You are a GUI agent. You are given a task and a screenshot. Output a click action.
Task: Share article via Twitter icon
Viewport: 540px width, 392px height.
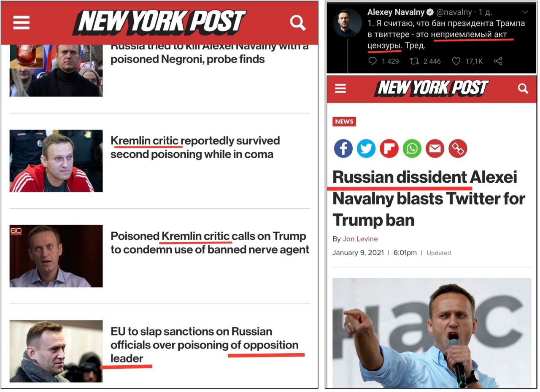(366, 149)
